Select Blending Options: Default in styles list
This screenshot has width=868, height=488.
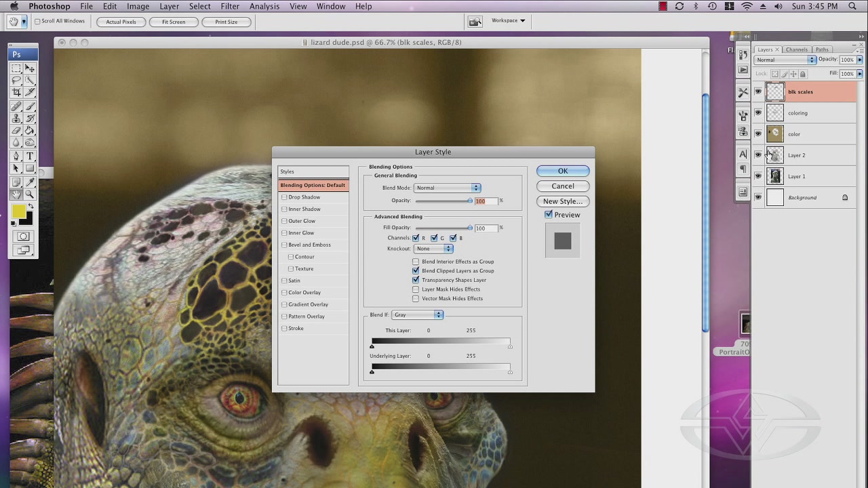[x=313, y=185]
